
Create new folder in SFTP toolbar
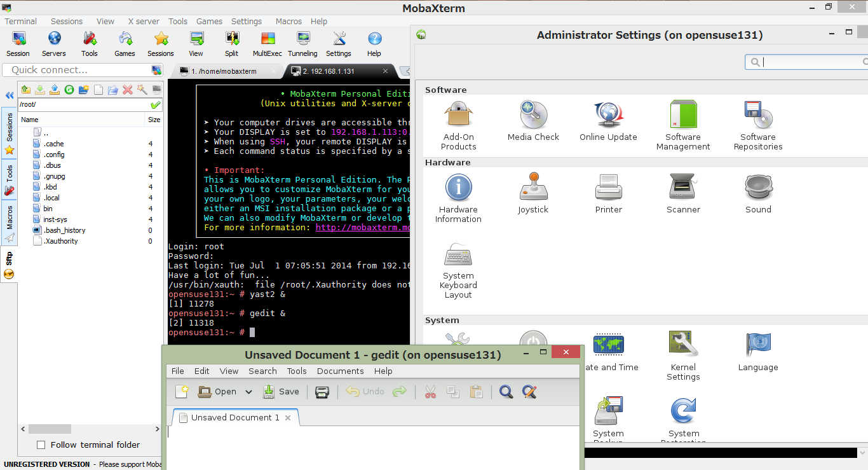pos(83,90)
